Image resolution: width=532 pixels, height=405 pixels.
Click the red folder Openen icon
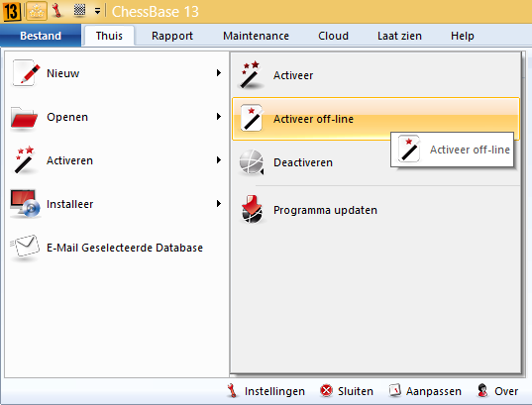[24, 118]
